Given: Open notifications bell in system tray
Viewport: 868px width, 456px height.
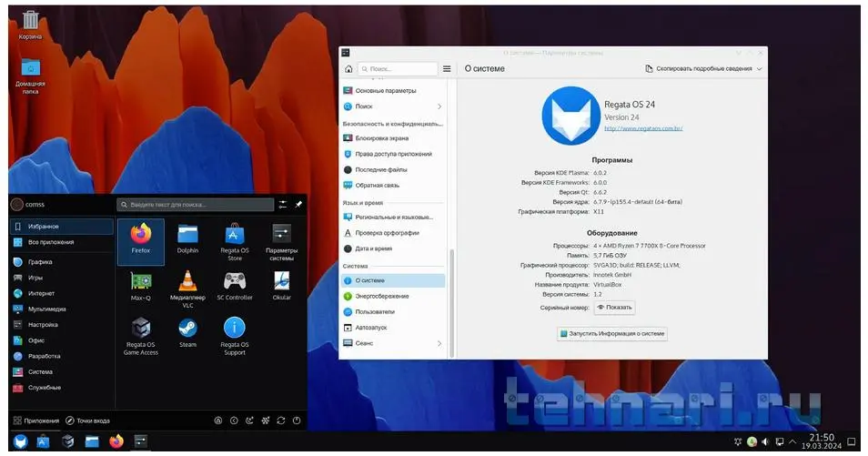Looking at the screenshot, I should click(737, 441).
